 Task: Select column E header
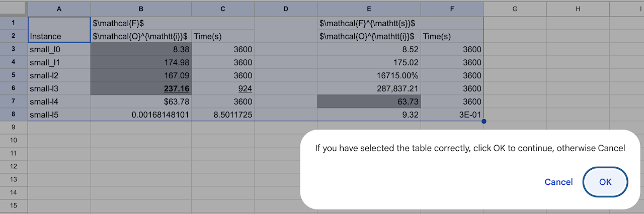point(369,9)
